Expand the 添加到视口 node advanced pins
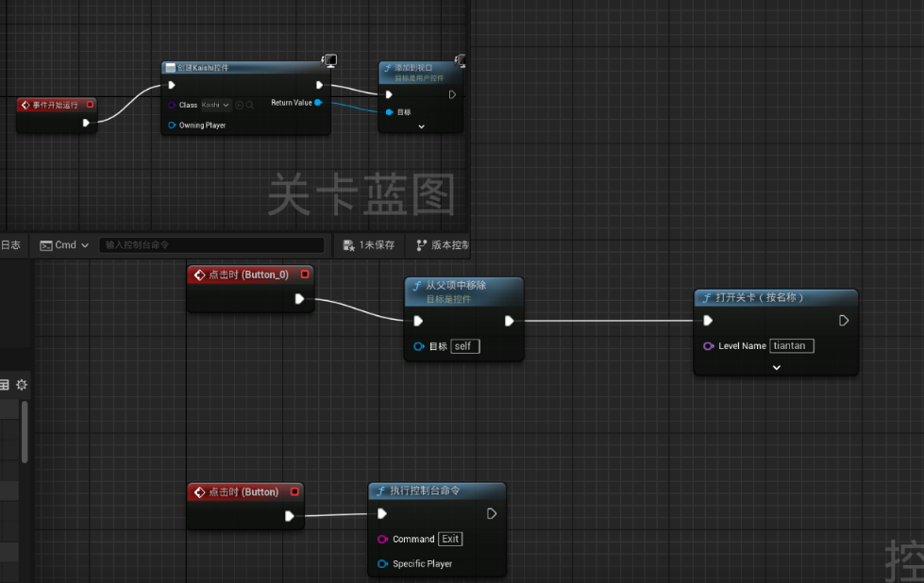 coord(421,126)
